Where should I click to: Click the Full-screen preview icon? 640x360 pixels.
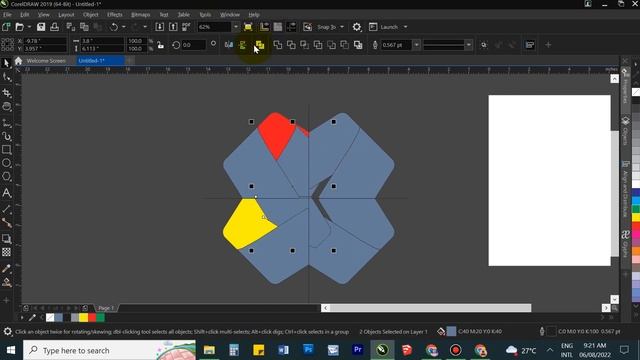(x=248, y=27)
